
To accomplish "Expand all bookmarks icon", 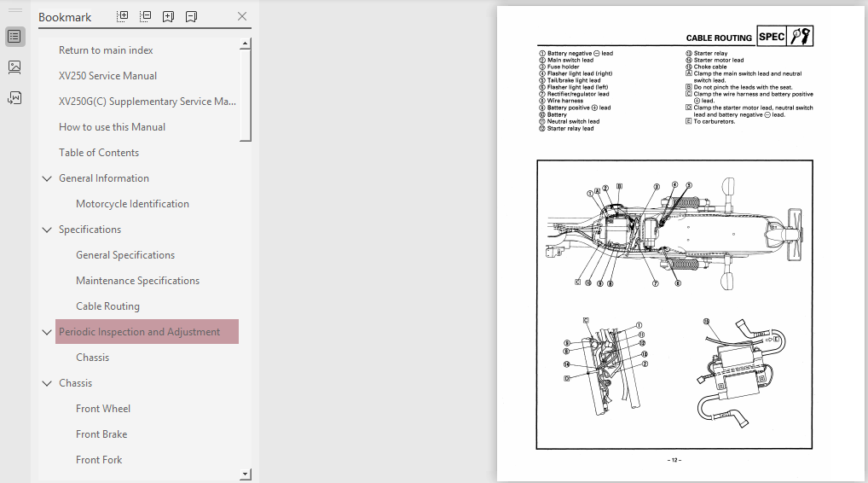I will (123, 16).
